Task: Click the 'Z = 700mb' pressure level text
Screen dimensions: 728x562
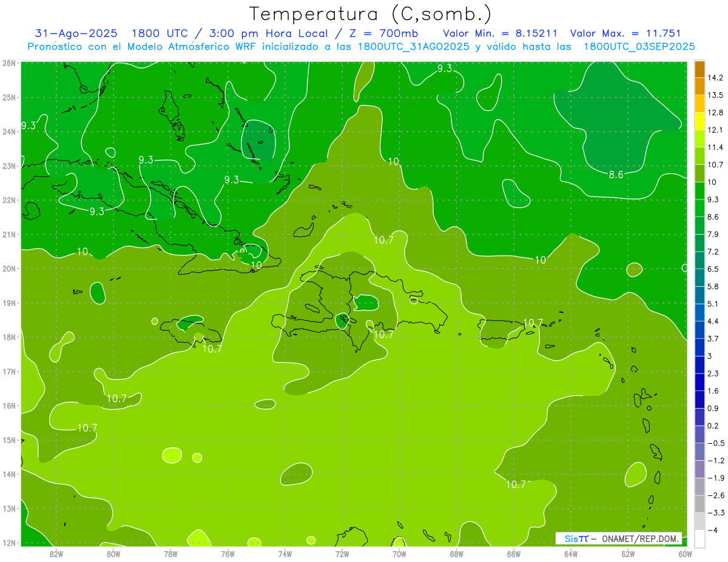Action: point(383,33)
